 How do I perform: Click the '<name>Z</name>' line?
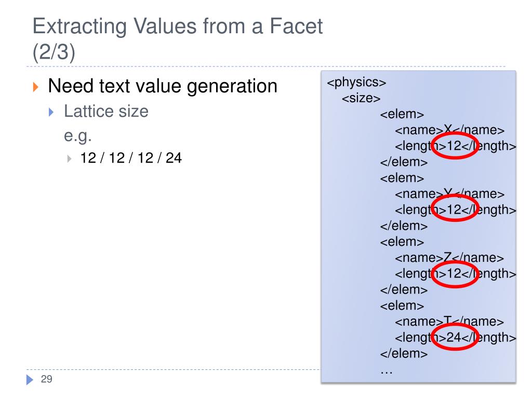coord(449,258)
